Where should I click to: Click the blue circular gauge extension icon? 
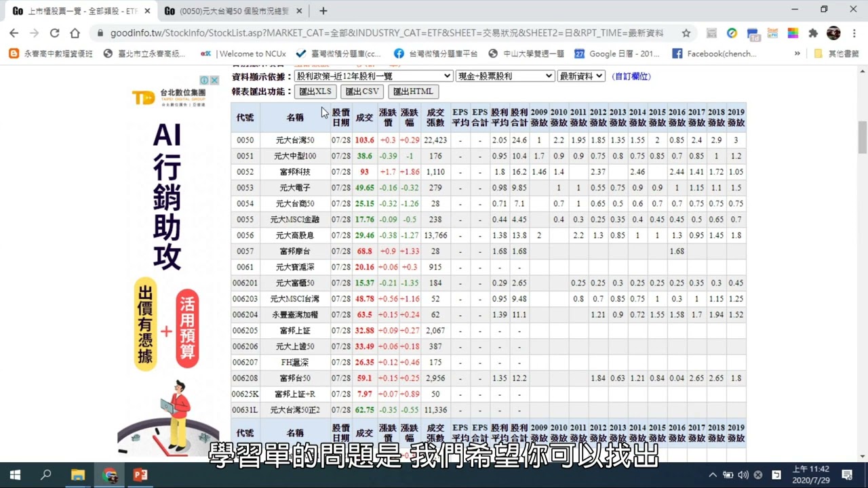(732, 33)
